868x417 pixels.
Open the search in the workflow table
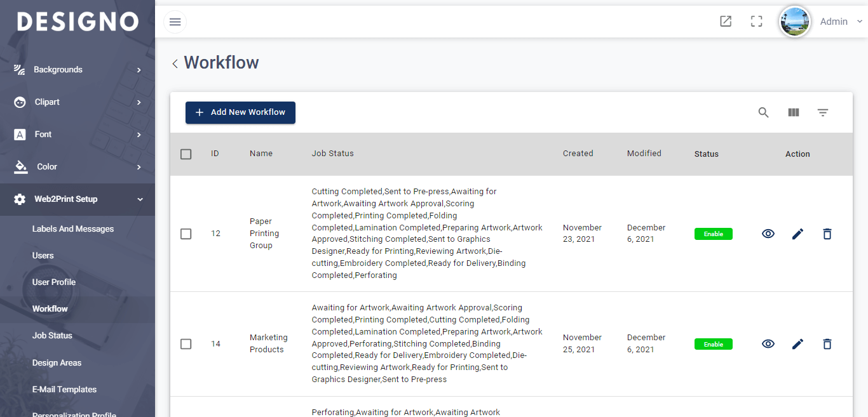(x=764, y=112)
